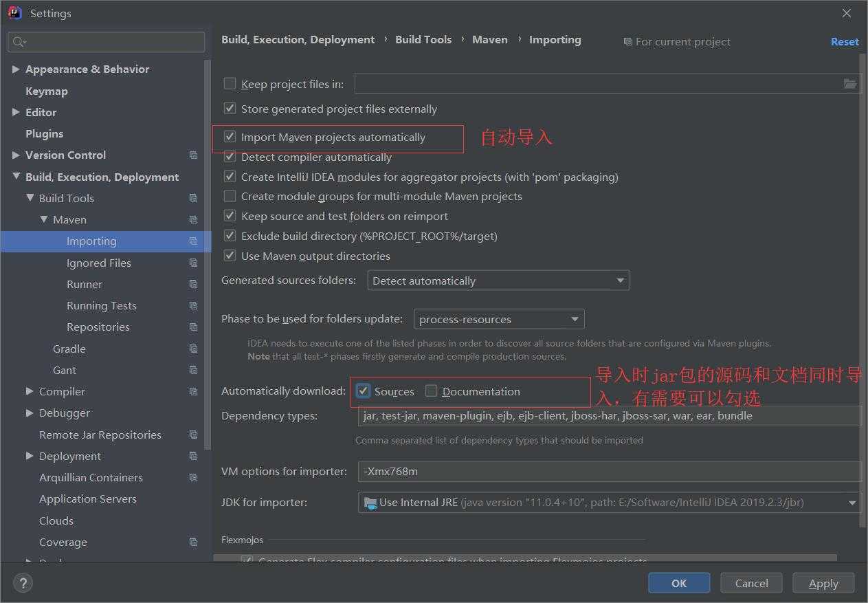The width and height of the screenshot is (868, 603).
Task: Collapse the Build Tools node
Action: pyautogui.click(x=30, y=198)
